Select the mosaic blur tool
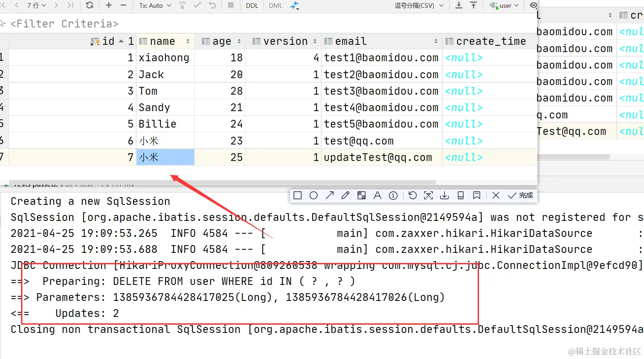644x359 pixels. pos(362,196)
